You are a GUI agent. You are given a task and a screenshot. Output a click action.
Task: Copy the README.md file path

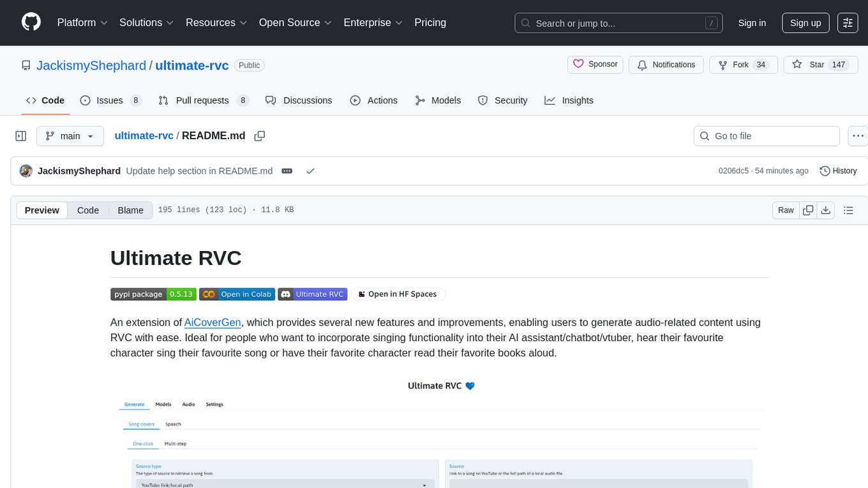coord(259,136)
